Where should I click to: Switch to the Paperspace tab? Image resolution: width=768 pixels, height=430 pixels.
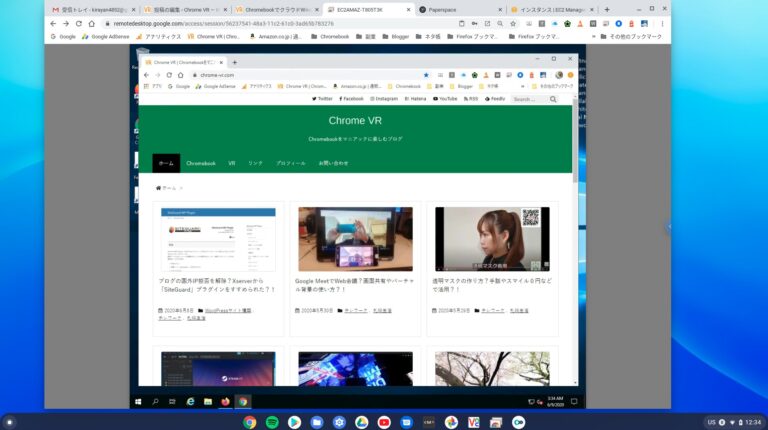point(460,9)
